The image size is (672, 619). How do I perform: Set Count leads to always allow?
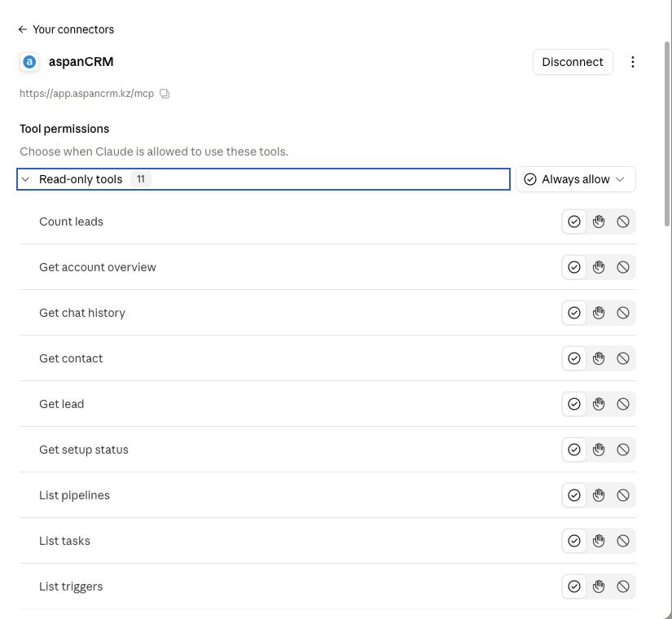(574, 222)
